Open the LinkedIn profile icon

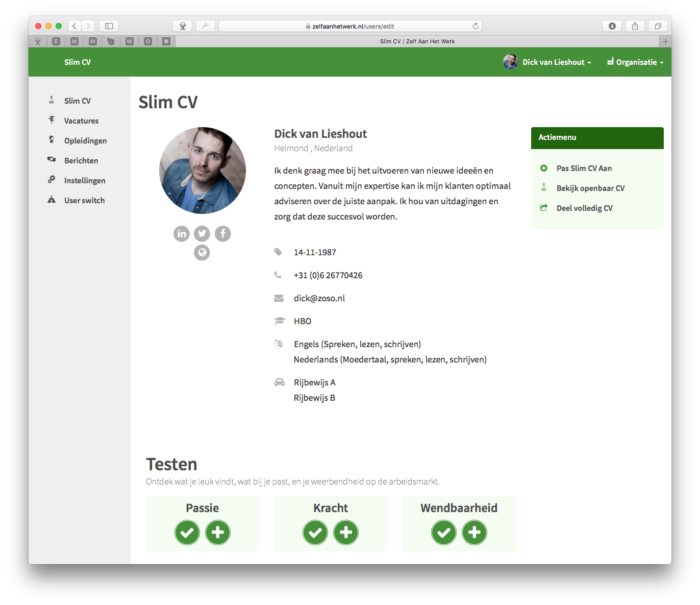(x=182, y=234)
